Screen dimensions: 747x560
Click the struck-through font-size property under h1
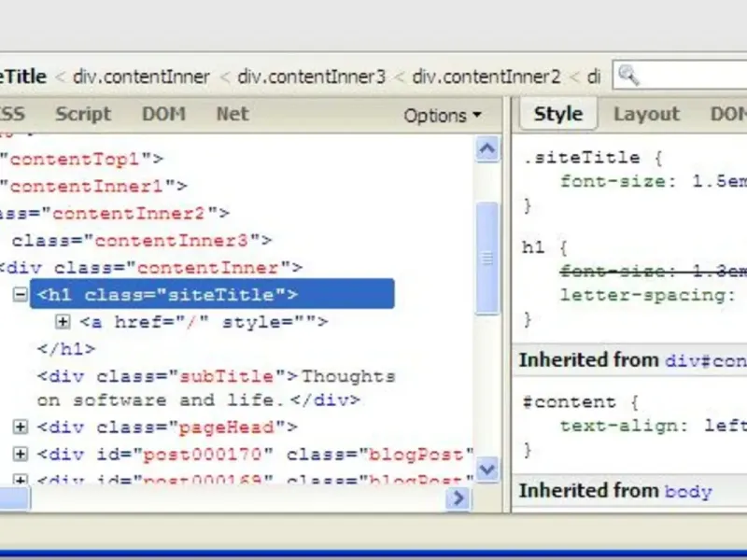[653, 271]
